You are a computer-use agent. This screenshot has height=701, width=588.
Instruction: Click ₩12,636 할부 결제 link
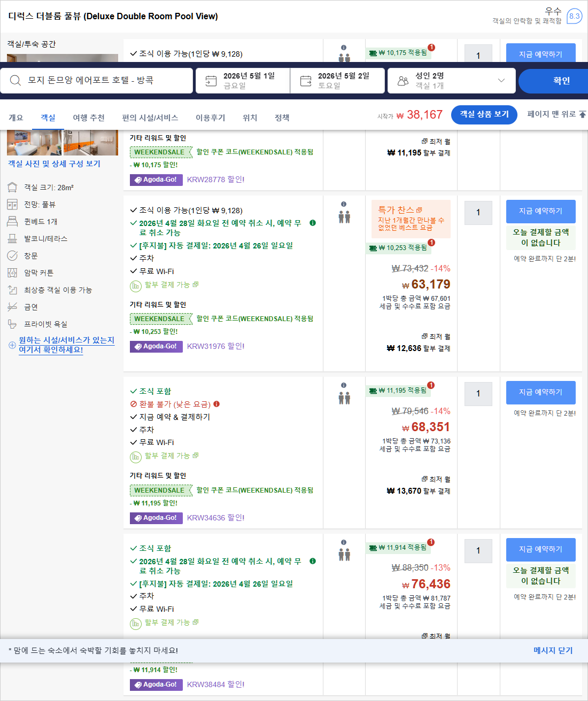coord(419,348)
